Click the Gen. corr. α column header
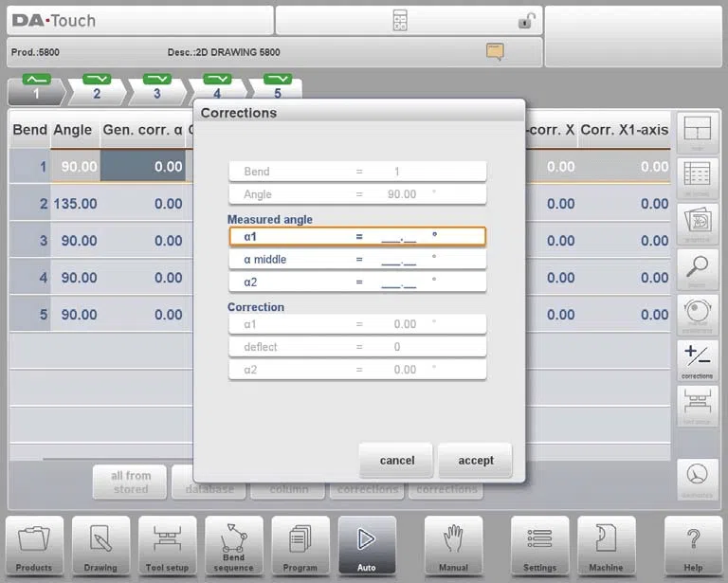The image size is (728, 583). point(143,130)
